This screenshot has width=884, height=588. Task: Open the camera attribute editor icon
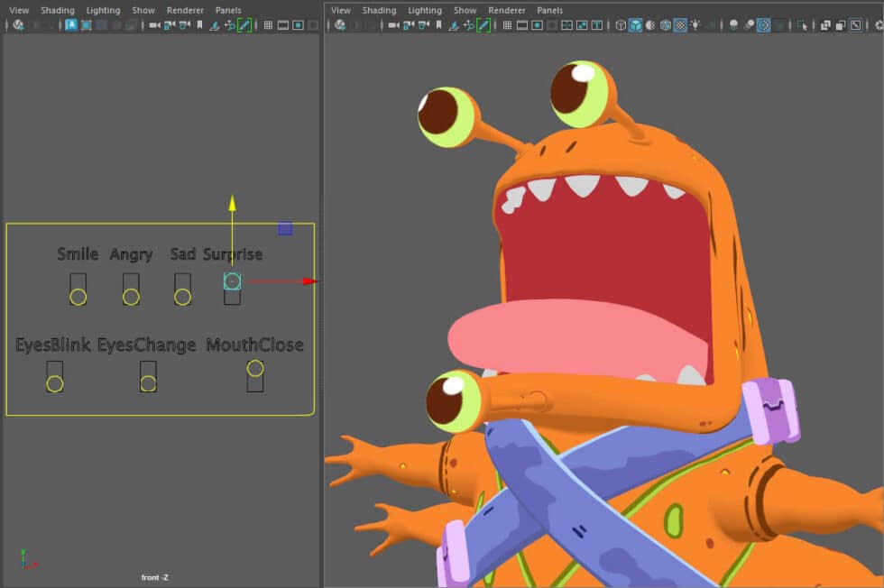pyautogui.click(x=406, y=26)
